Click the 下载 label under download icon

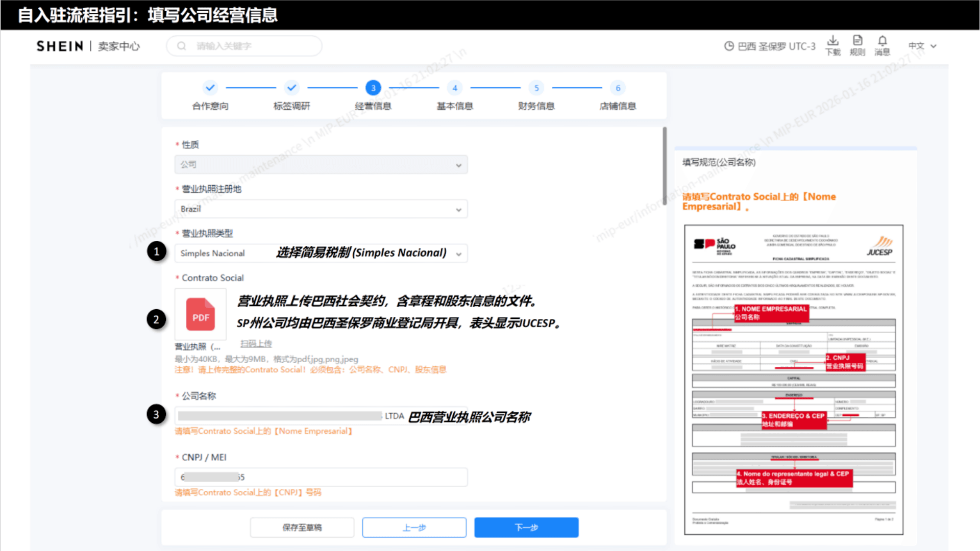point(833,52)
